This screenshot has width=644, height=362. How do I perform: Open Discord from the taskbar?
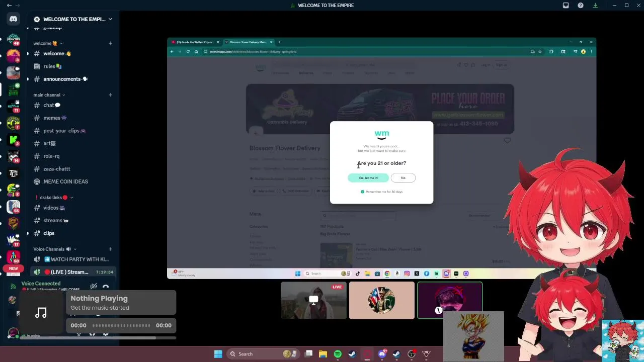(382, 354)
